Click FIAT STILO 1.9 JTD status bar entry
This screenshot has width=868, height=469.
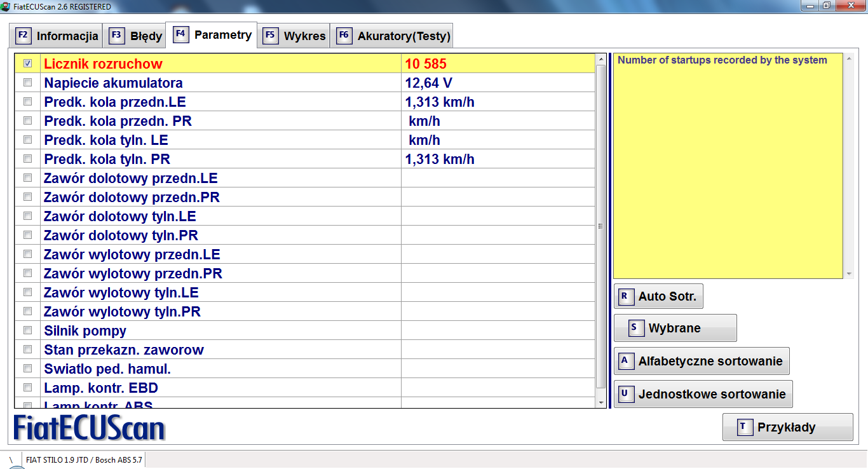[84, 459]
